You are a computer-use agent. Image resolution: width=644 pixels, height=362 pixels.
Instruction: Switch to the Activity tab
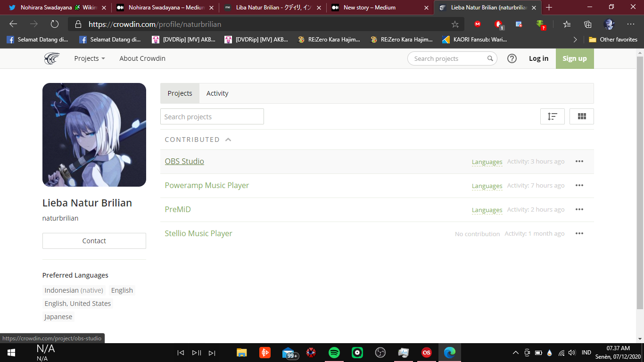217,93
